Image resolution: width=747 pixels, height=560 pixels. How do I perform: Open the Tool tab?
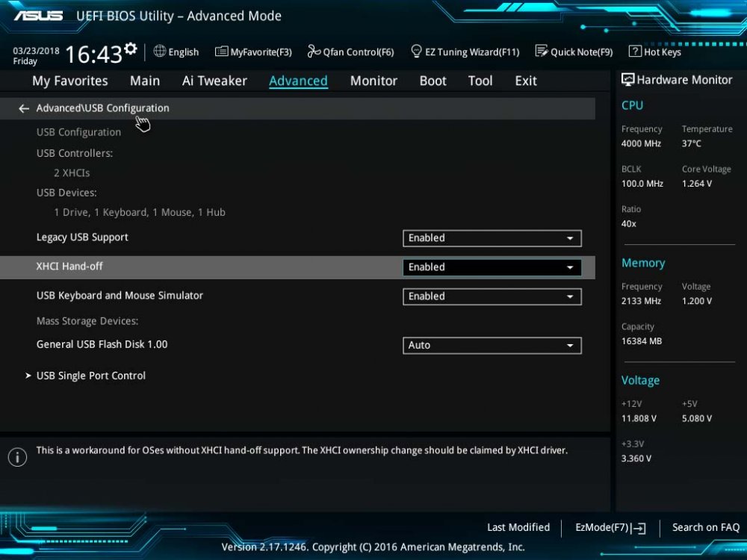pos(480,81)
